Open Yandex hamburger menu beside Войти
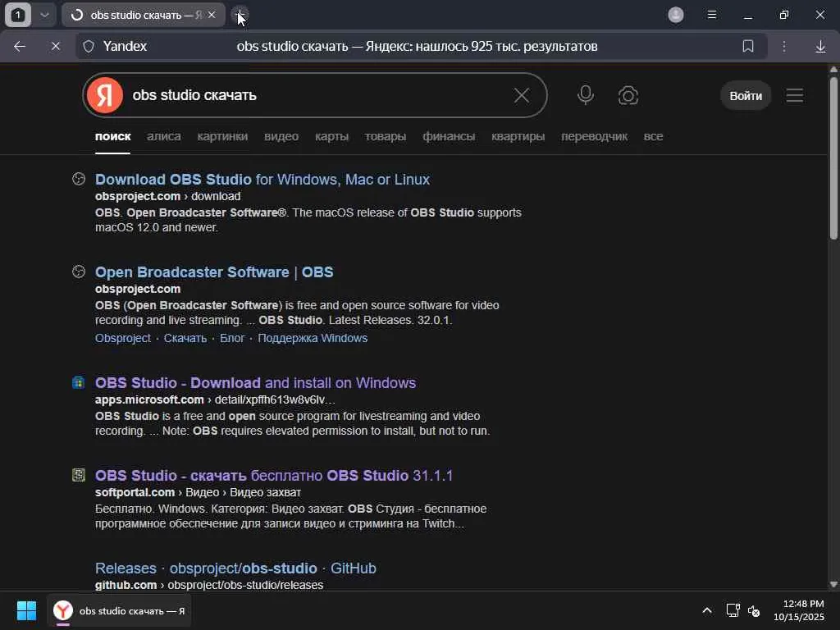Image resolution: width=840 pixels, height=630 pixels. [794, 95]
